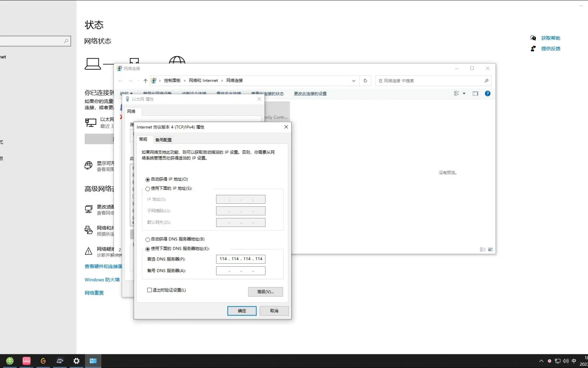This screenshot has height=368, width=588.
Task: Expand the address bar history dropdown
Action: [354, 81]
